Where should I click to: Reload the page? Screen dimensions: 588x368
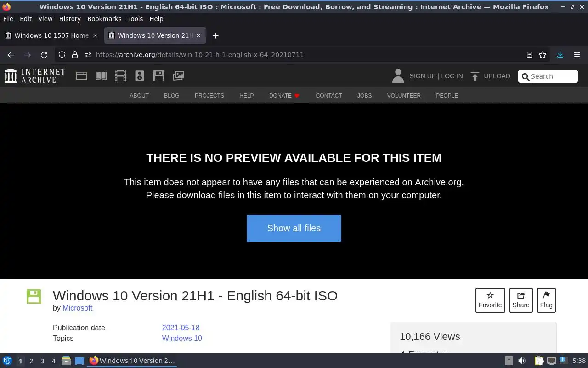44,55
